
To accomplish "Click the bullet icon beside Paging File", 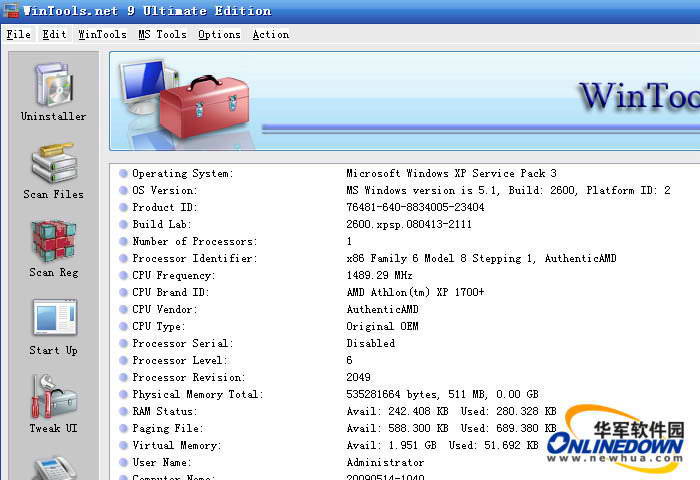I will click(x=123, y=428).
